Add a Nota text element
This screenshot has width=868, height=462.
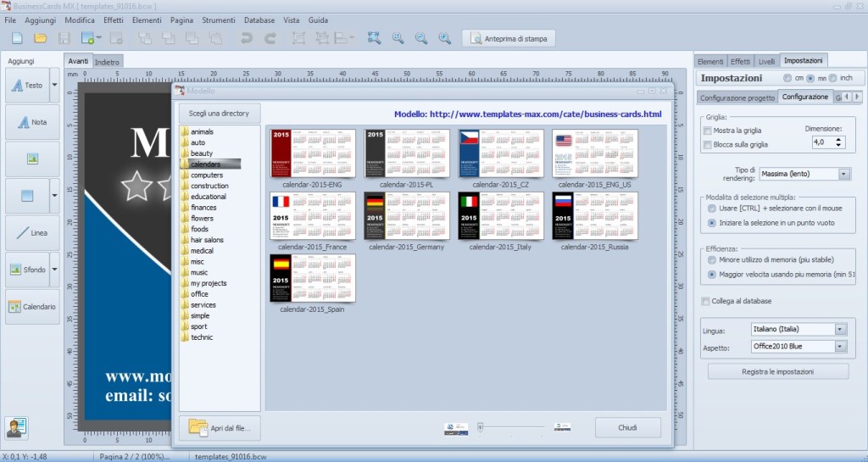tap(32, 122)
